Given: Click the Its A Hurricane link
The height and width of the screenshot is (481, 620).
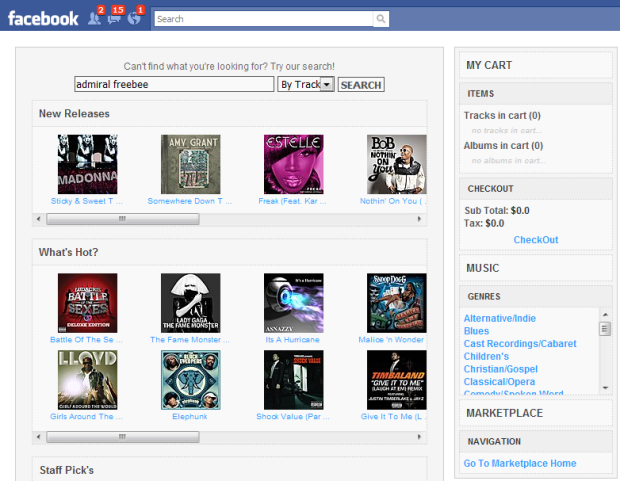Looking at the screenshot, I should (x=293, y=339).
